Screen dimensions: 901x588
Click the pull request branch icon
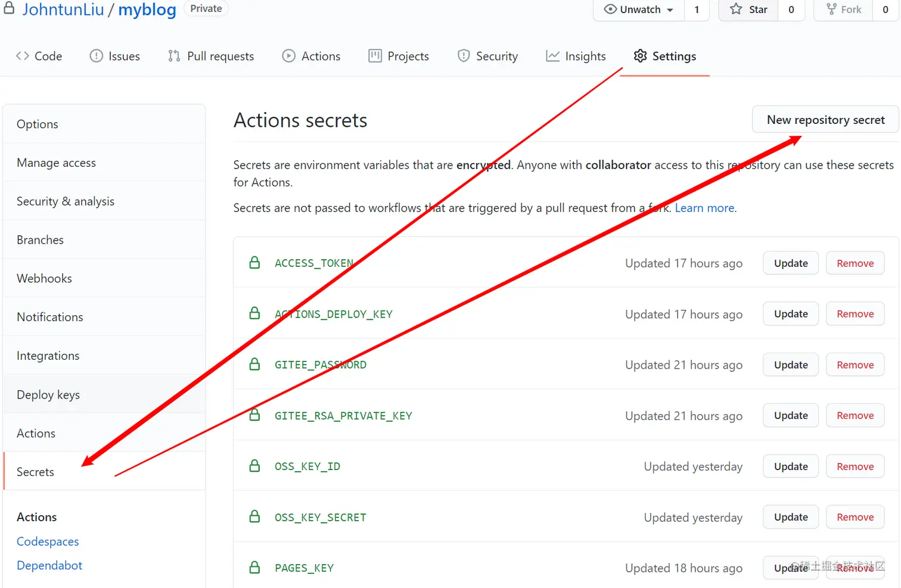174,56
